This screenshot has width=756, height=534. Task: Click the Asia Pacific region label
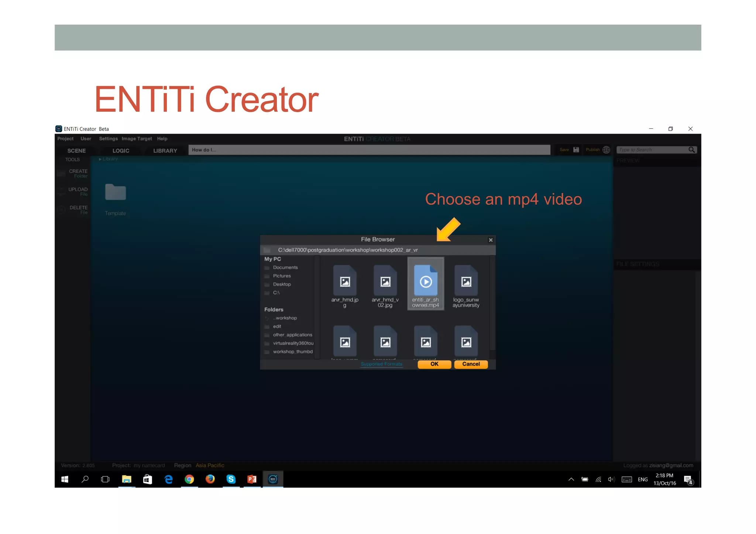pyautogui.click(x=210, y=465)
